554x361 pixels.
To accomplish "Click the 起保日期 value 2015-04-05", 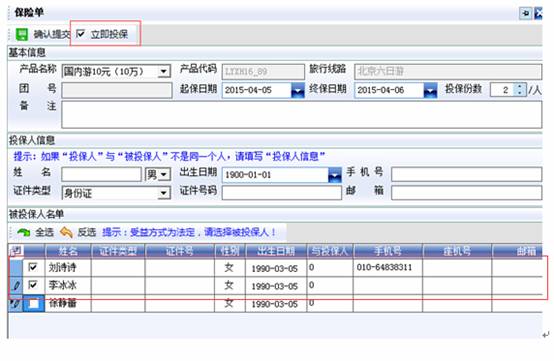I will coord(248,90).
